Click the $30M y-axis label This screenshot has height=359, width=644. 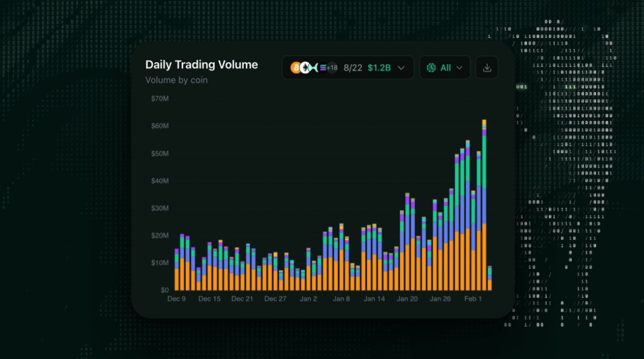click(160, 208)
